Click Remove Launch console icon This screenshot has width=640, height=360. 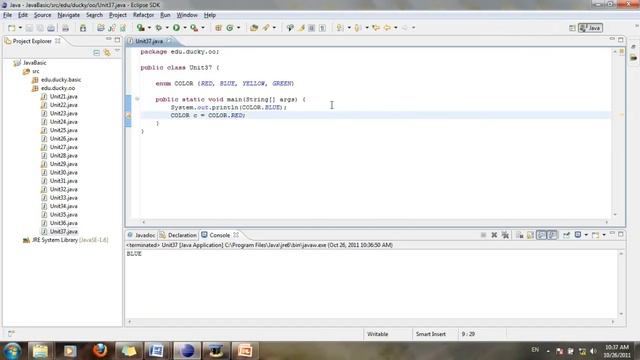tap(494, 235)
